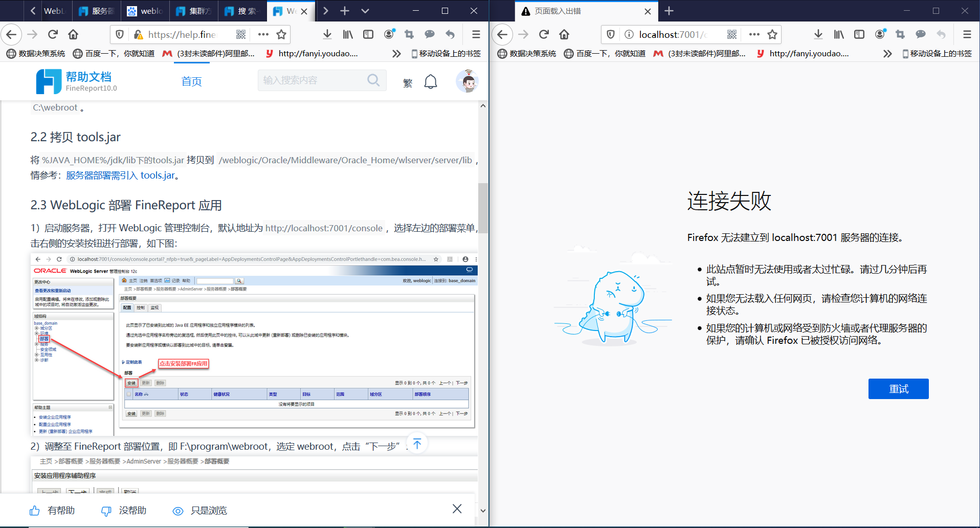Show site info for localhost:7001
Viewport: 980px width, 528px height.
(629, 34)
